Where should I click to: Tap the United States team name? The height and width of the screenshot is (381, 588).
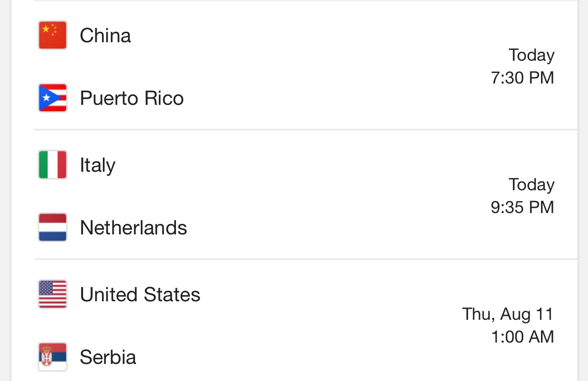point(140,295)
